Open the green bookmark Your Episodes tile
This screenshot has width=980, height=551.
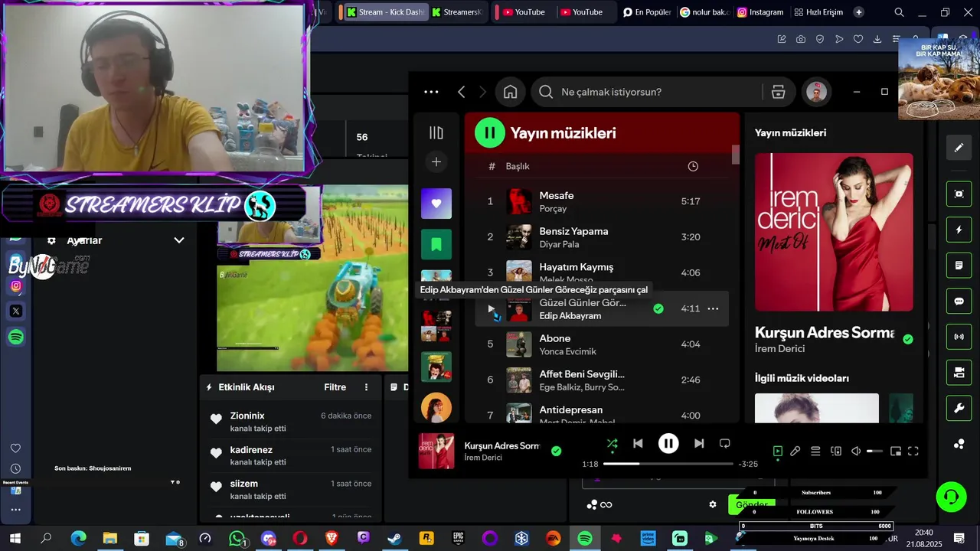pos(436,244)
